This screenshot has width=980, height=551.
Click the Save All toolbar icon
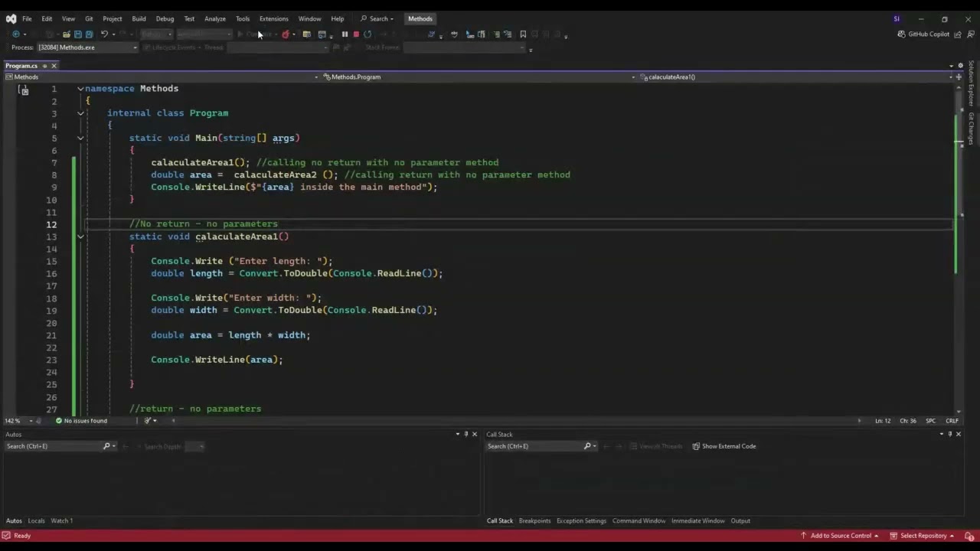tap(89, 34)
